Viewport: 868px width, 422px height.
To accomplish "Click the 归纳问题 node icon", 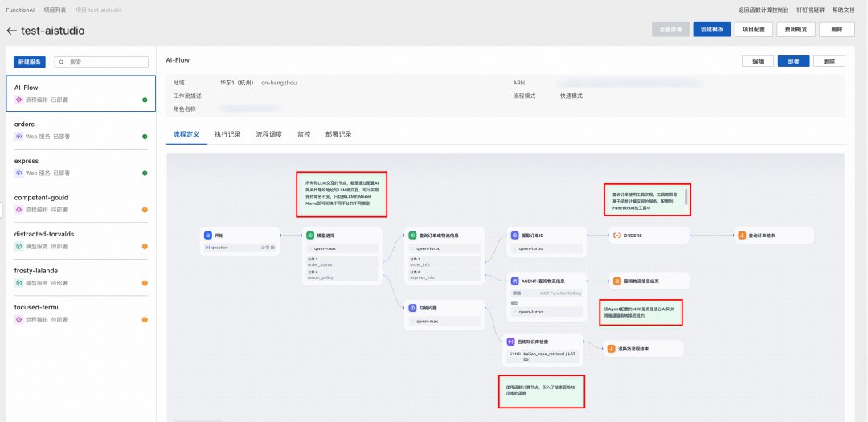I will tap(412, 308).
